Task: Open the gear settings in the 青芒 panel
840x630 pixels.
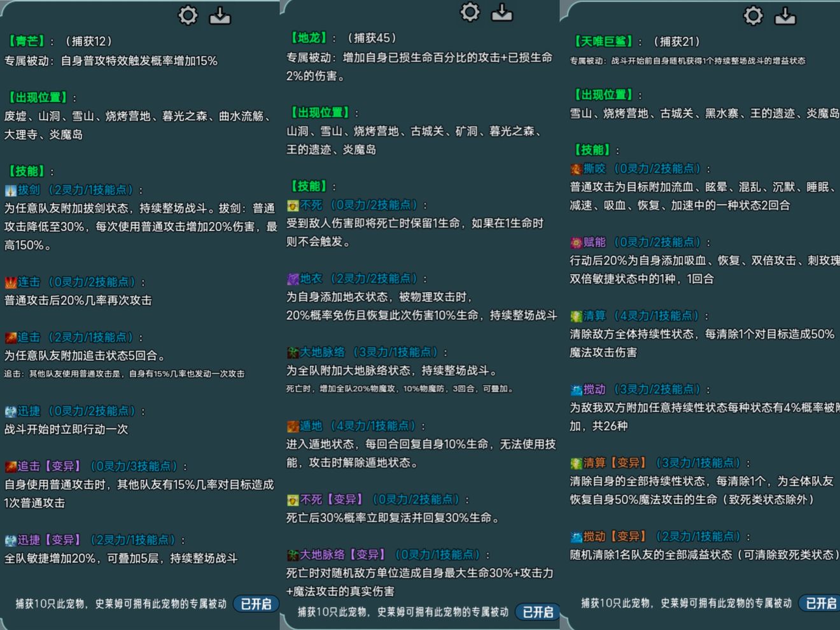Action: point(188,15)
